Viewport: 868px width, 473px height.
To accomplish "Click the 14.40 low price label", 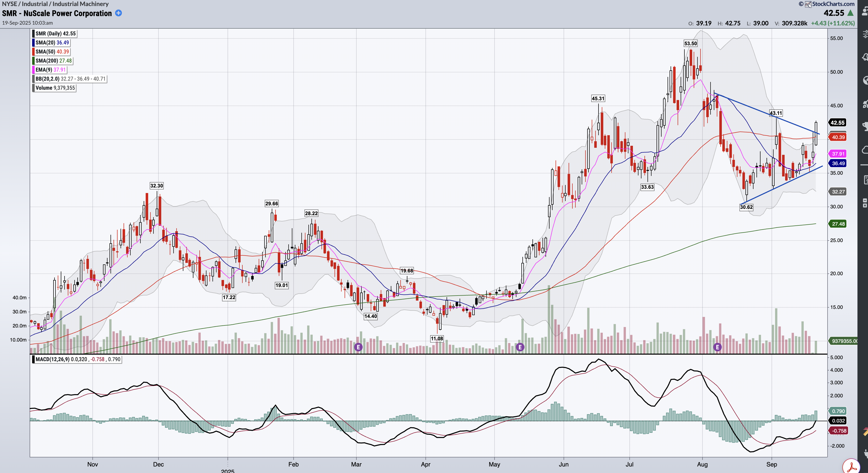I will [371, 316].
